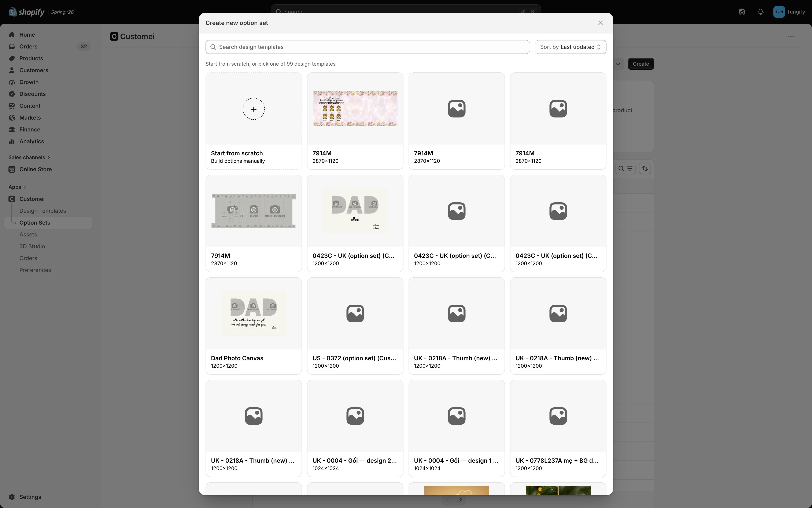This screenshot has height=508, width=812.
Task: Click the Shopify logo
Action: (x=26, y=12)
